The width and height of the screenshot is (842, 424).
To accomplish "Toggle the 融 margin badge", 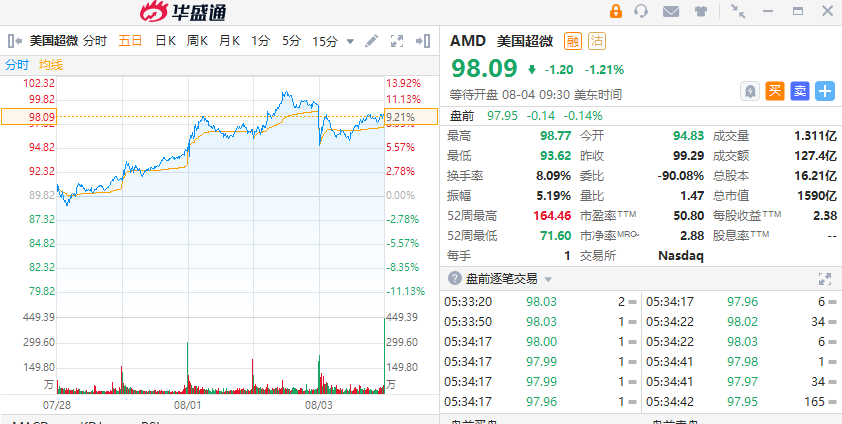I will click(x=572, y=41).
